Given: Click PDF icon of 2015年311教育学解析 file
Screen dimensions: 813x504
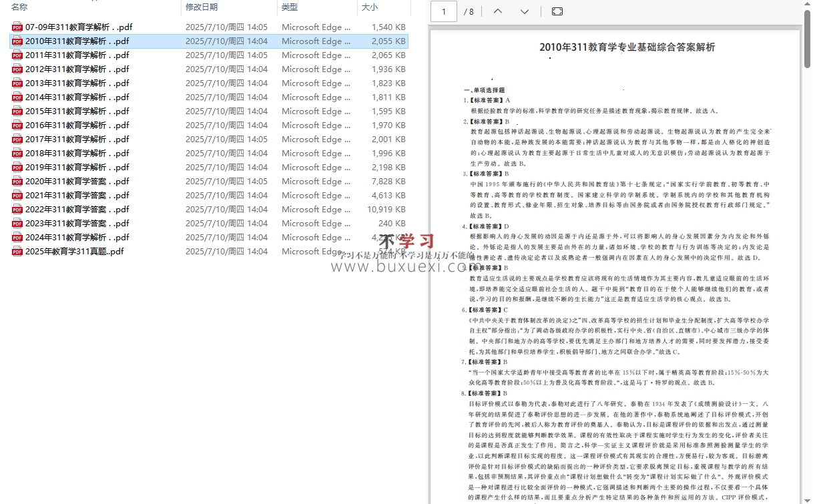Looking at the screenshot, I should [17, 111].
